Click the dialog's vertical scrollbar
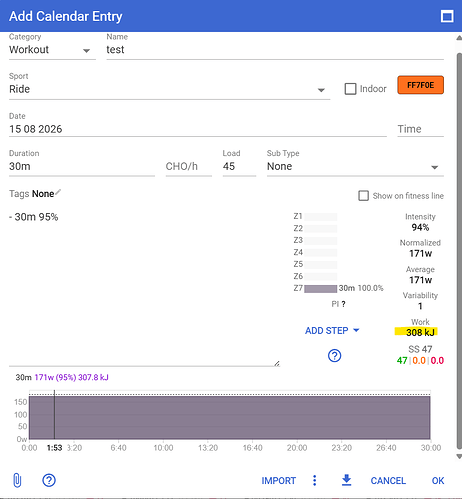Screen dimensions: 462x499 (459, 250)
